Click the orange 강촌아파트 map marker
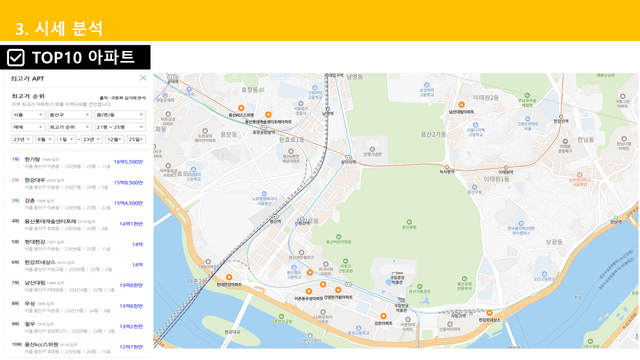 (x=383, y=316)
